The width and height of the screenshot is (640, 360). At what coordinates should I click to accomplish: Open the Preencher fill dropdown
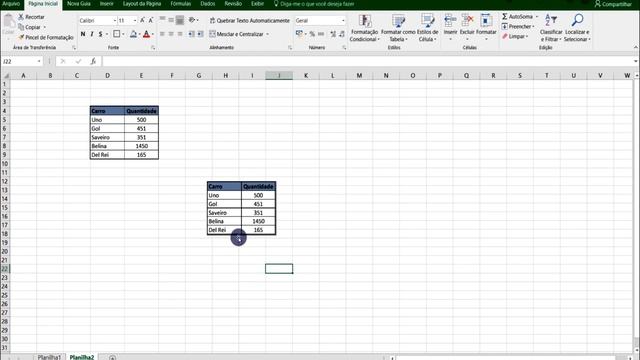[x=518, y=27]
